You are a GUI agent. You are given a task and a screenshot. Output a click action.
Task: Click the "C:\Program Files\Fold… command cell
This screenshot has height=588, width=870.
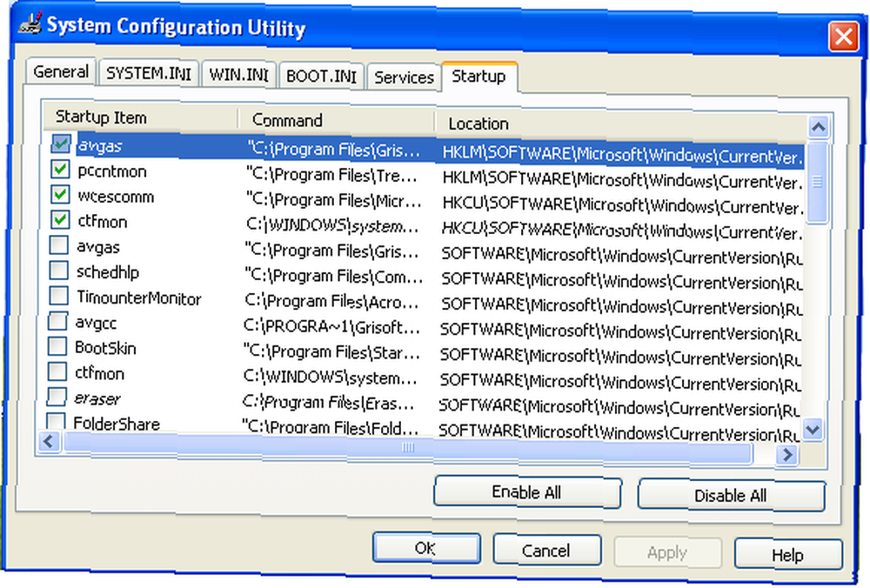(x=331, y=427)
